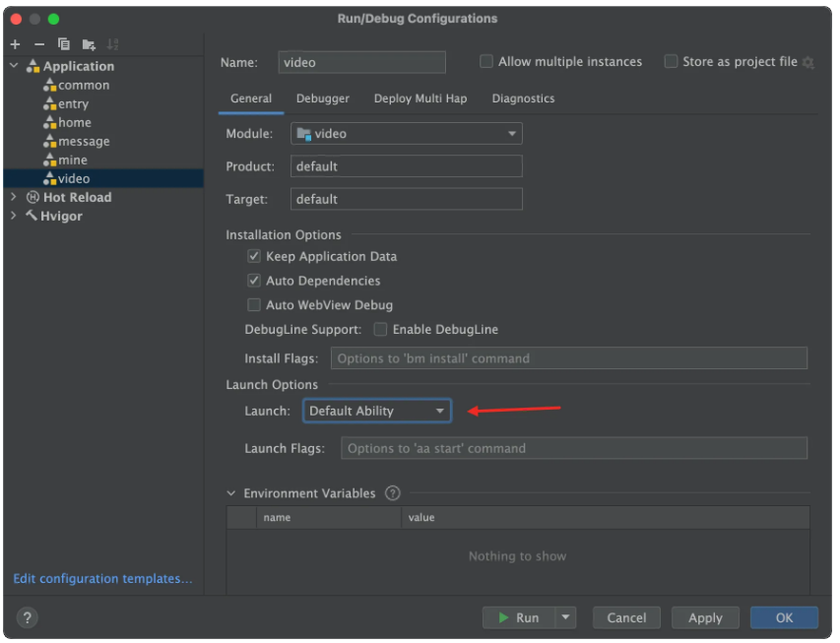The image size is (840, 643).
Task: Focus the Name input field
Action: tap(362, 62)
